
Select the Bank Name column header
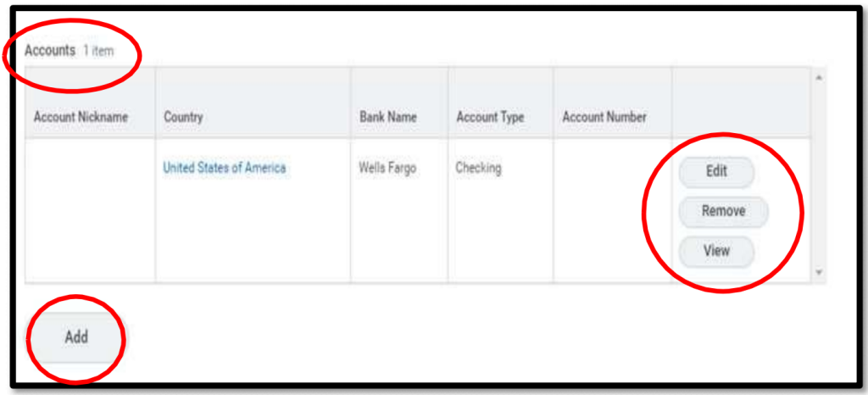pyautogui.click(x=387, y=117)
